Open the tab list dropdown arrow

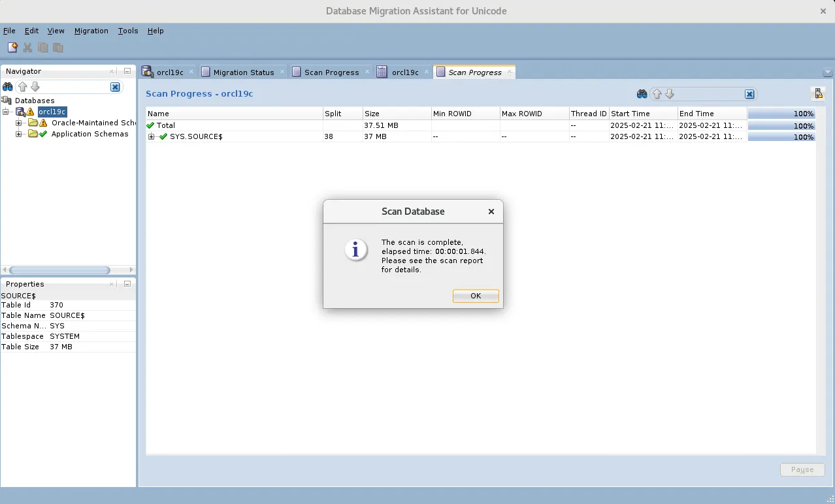coord(828,72)
